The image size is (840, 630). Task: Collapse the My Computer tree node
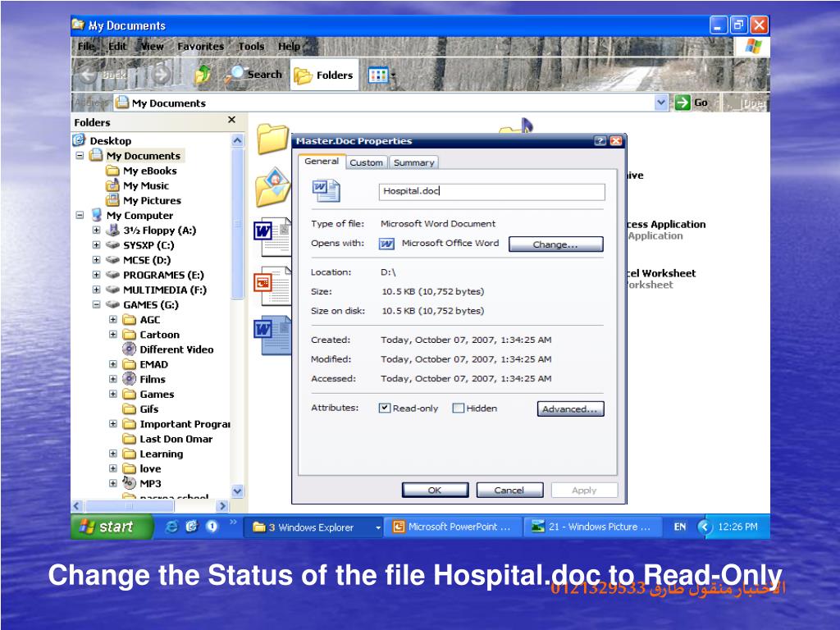pos(80,216)
